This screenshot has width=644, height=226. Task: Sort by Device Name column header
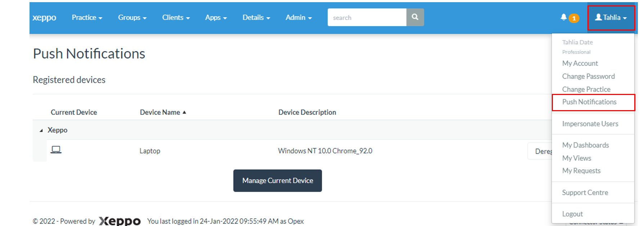160,112
